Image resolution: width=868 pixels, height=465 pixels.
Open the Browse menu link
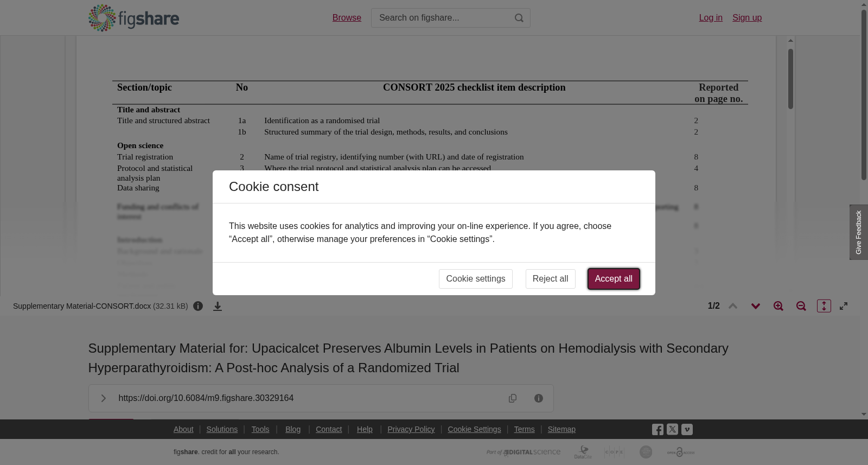[x=347, y=18]
